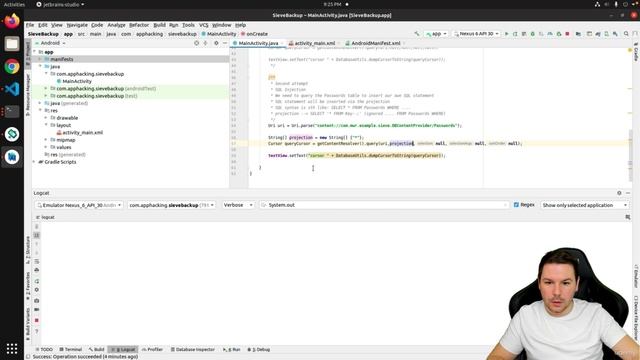Click the Debug app bug icon in toolbar

tap(533, 34)
